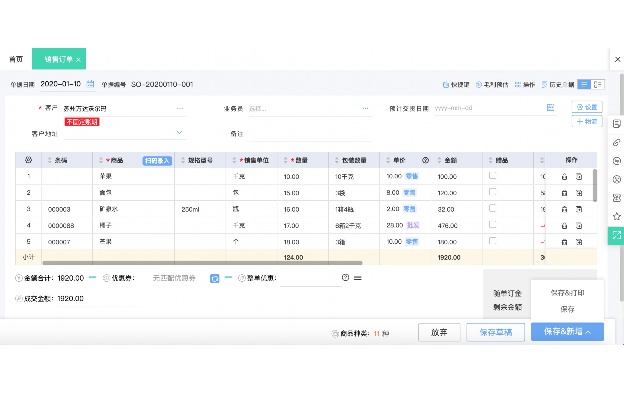Viewport: 624px width, 393px height.
Task: Open delivery date calendar picker icon
Action: click(x=550, y=107)
